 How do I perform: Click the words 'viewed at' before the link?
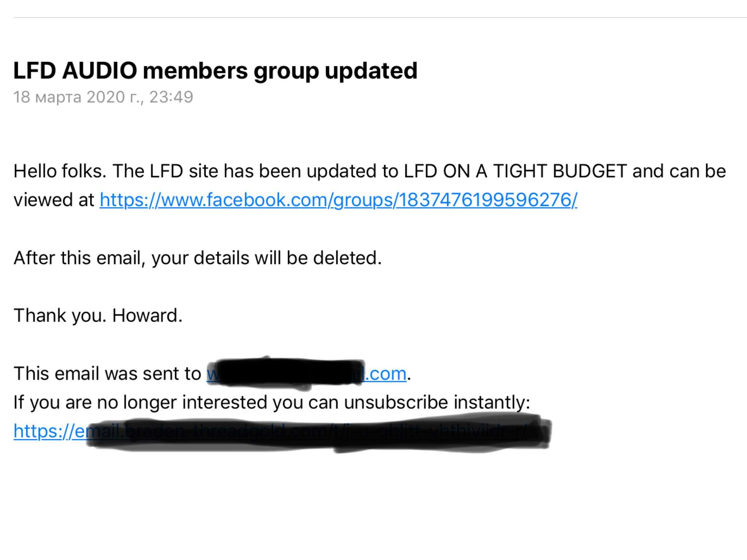pos(54,200)
